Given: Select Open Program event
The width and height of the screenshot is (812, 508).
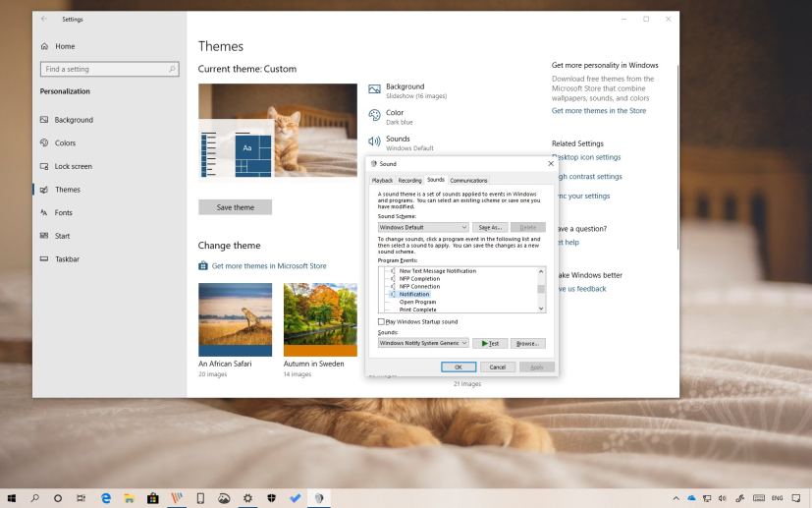Looking at the screenshot, I should click(417, 302).
